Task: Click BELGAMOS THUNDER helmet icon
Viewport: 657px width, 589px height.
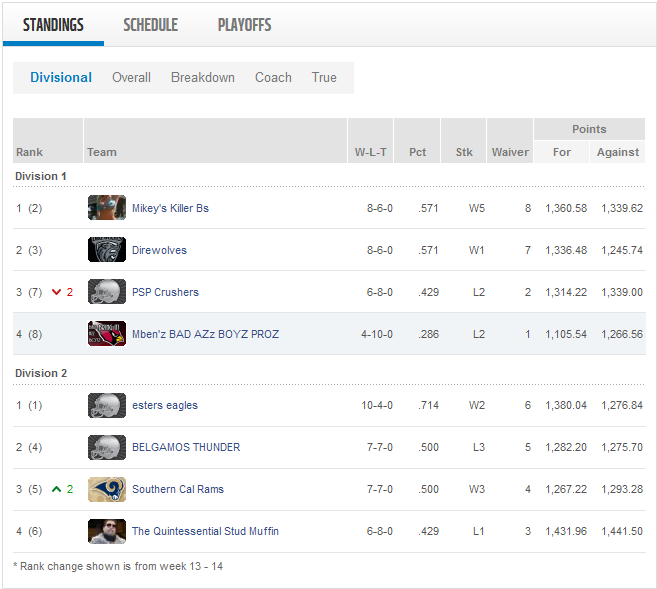Action: tap(107, 447)
